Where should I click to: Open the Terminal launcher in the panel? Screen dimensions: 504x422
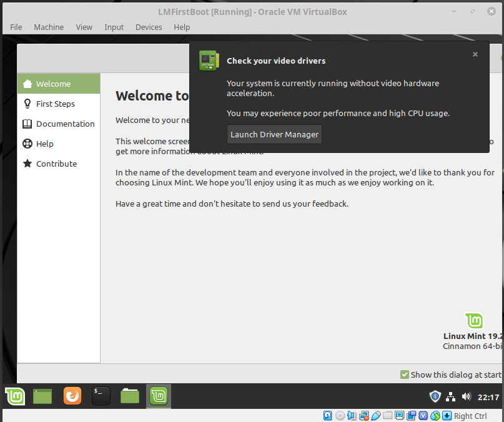[101, 396]
